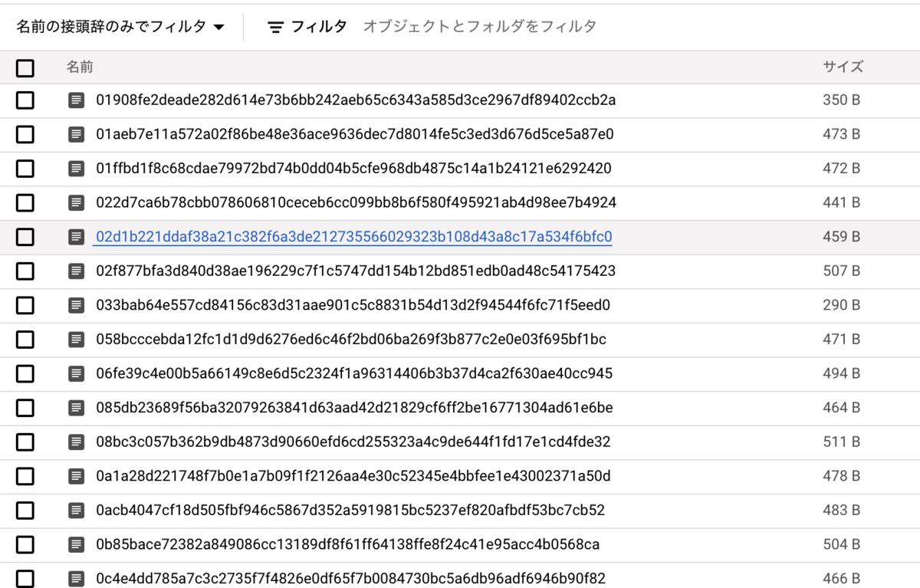Click the file icon of 01aeb7e11a572

point(76,135)
